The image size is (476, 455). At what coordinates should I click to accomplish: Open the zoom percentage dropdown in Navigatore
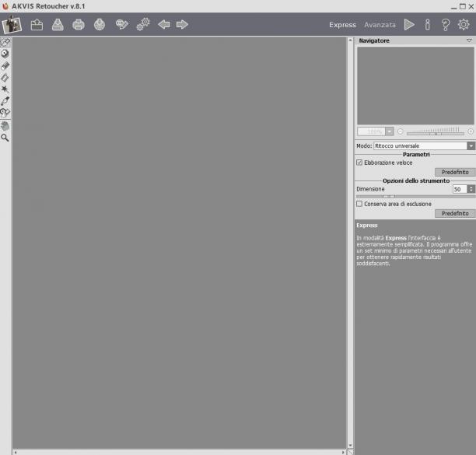390,131
